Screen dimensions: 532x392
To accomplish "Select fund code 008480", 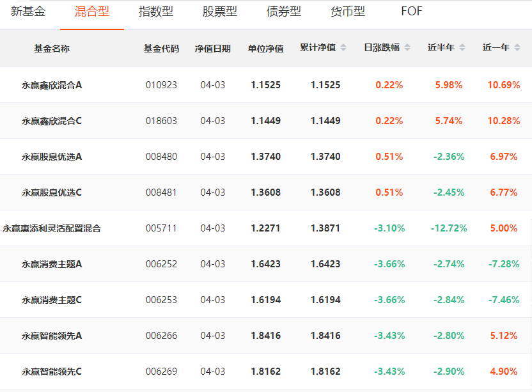I will pyautogui.click(x=162, y=157).
